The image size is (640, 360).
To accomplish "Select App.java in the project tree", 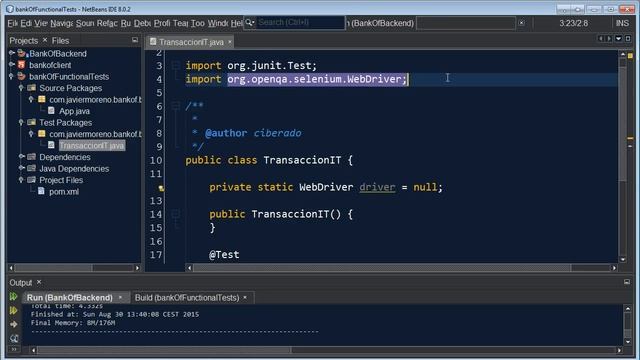I will click(74, 111).
